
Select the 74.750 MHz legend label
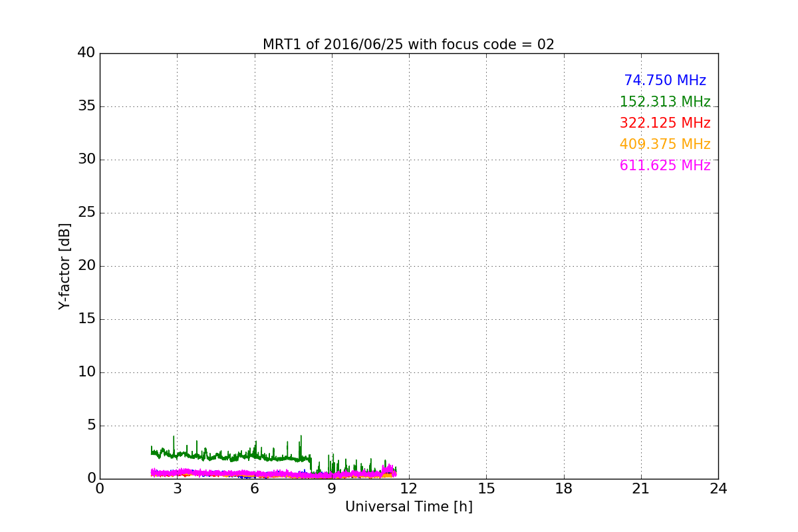click(x=665, y=80)
